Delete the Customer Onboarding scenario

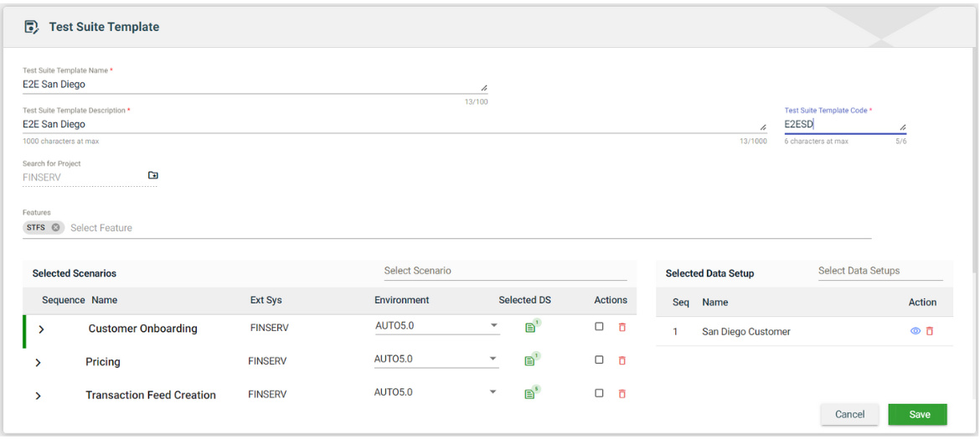(x=622, y=327)
